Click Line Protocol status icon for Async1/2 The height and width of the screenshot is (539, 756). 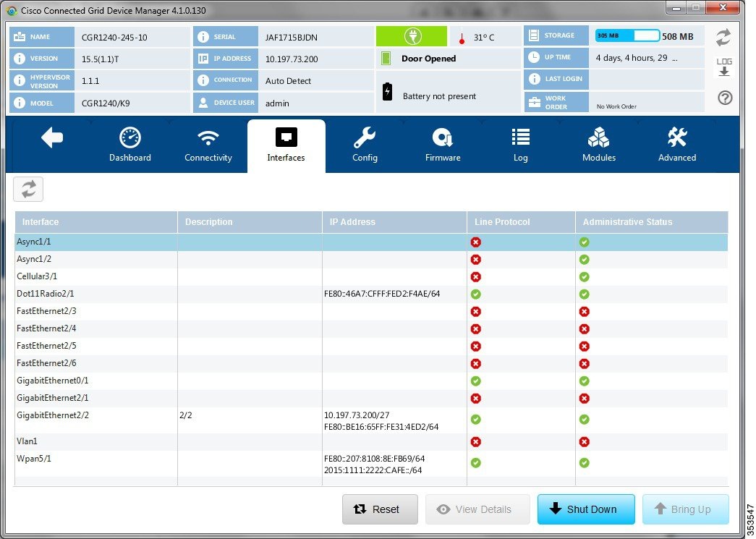coord(476,260)
